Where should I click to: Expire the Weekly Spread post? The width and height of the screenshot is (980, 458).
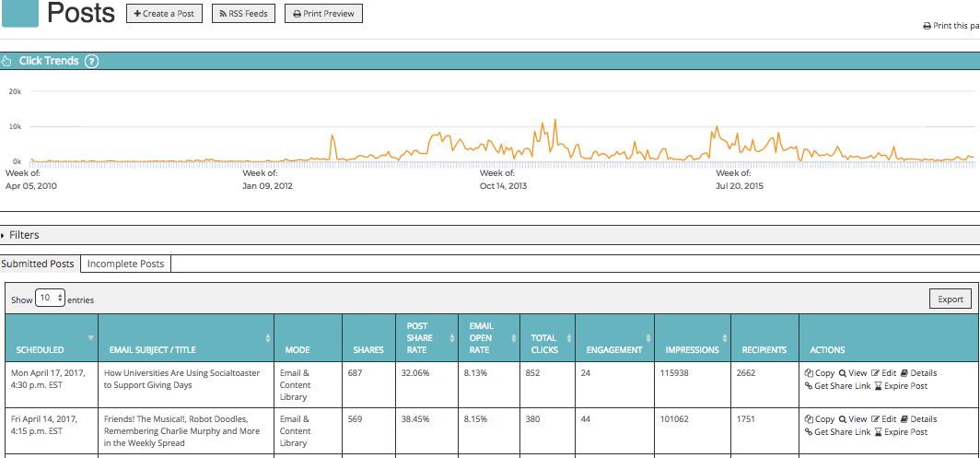point(901,432)
